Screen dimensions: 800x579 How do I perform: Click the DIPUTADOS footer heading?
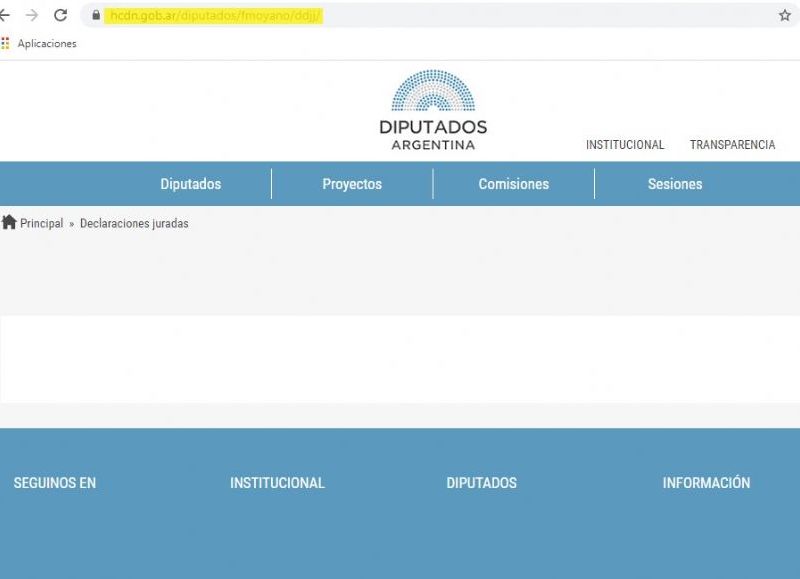tap(481, 483)
